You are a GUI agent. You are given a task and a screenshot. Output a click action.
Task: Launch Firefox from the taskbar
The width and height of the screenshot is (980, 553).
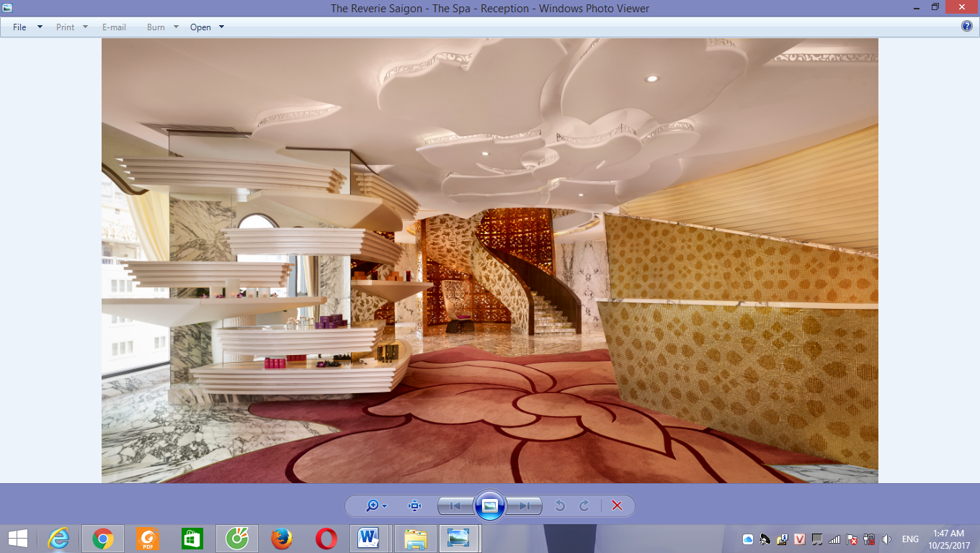[282, 539]
